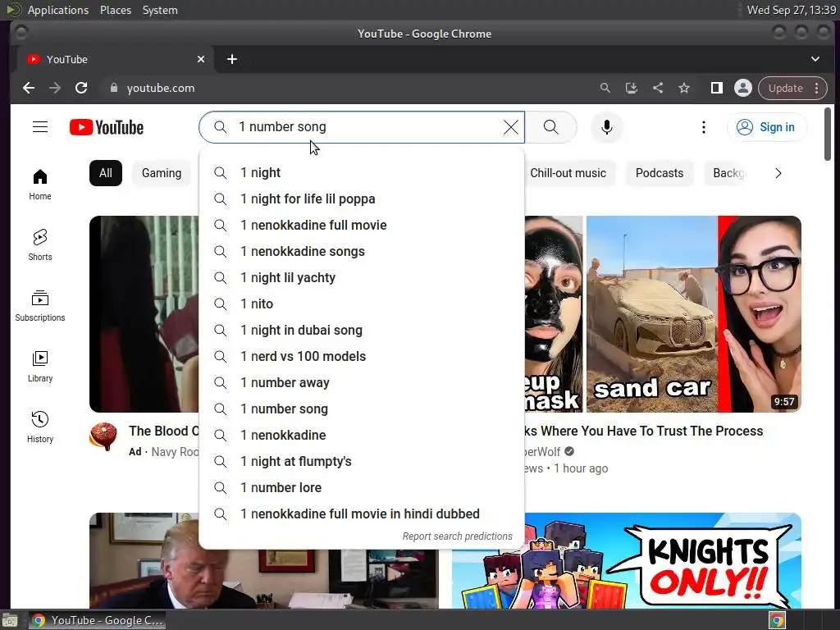The width and height of the screenshot is (840, 630).
Task: Go back with the browser back arrow
Action: [x=29, y=88]
